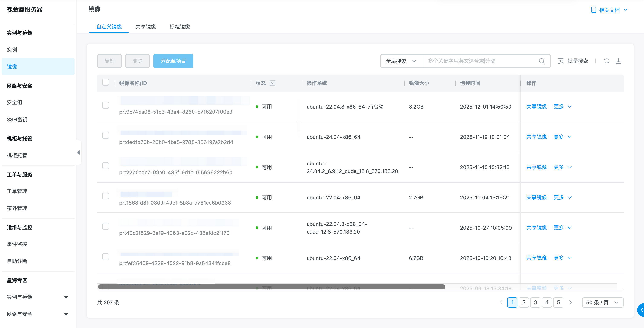Switch to the 标准镜像 tab
The height and width of the screenshot is (328, 644).
[x=180, y=26]
